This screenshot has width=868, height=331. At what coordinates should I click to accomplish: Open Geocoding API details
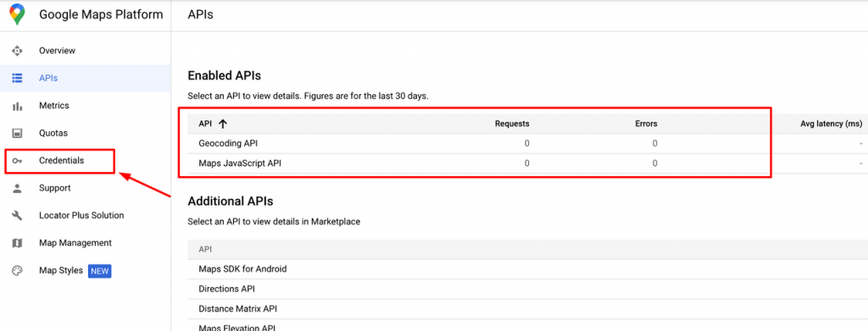228,144
